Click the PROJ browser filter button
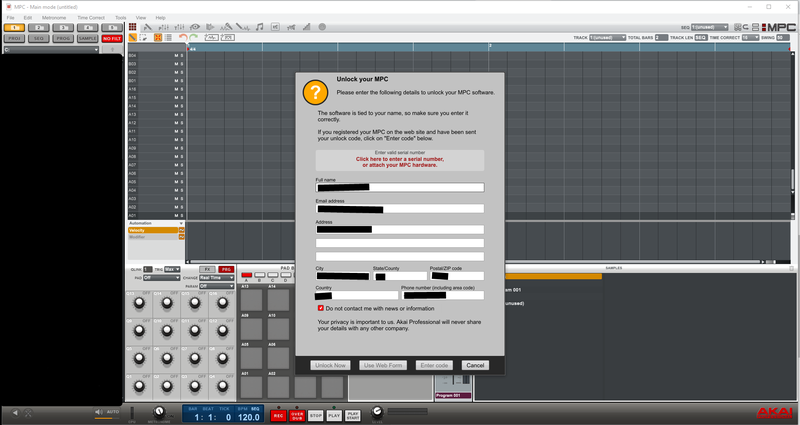Viewport: 800px width, 425px height. 14,38
